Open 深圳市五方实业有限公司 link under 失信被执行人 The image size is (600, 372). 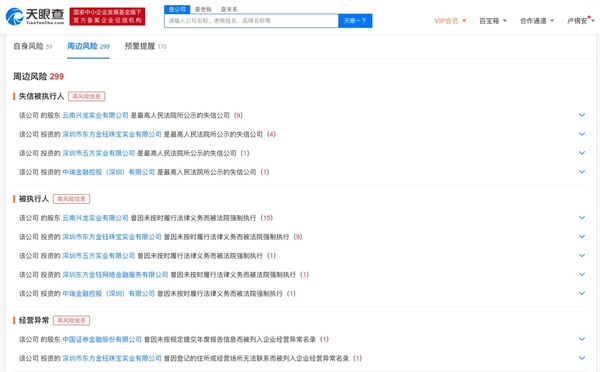[99, 153]
